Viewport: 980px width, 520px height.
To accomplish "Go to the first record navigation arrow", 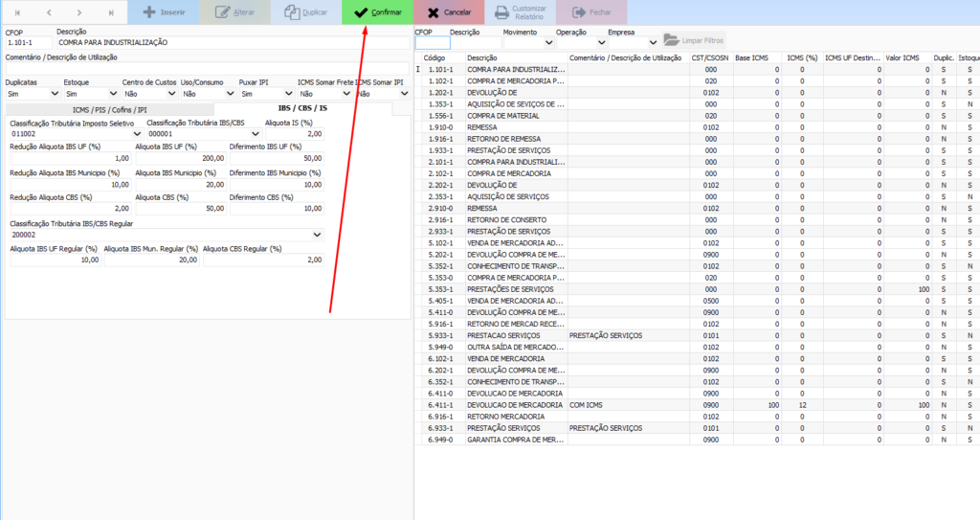I will 16,12.
